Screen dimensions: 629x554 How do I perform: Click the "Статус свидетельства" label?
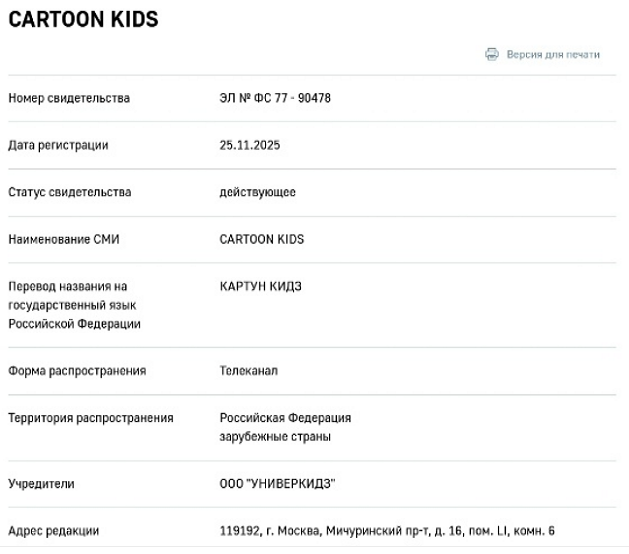point(69,192)
